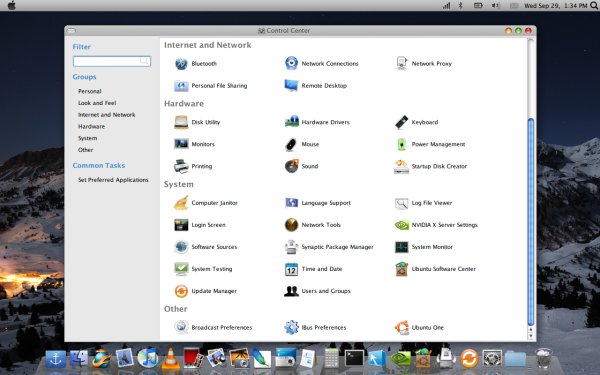Open the Software Sources icon
Viewport: 600px width, 375px height.
tap(181, 247)
